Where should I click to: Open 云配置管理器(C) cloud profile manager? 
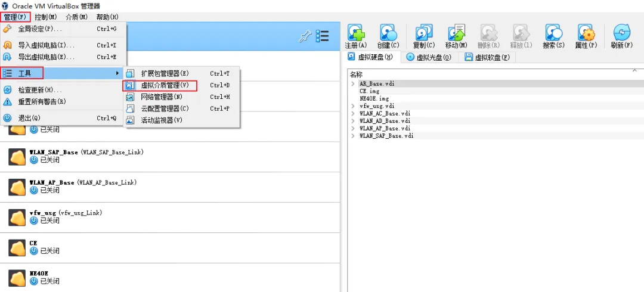[181, 108]
